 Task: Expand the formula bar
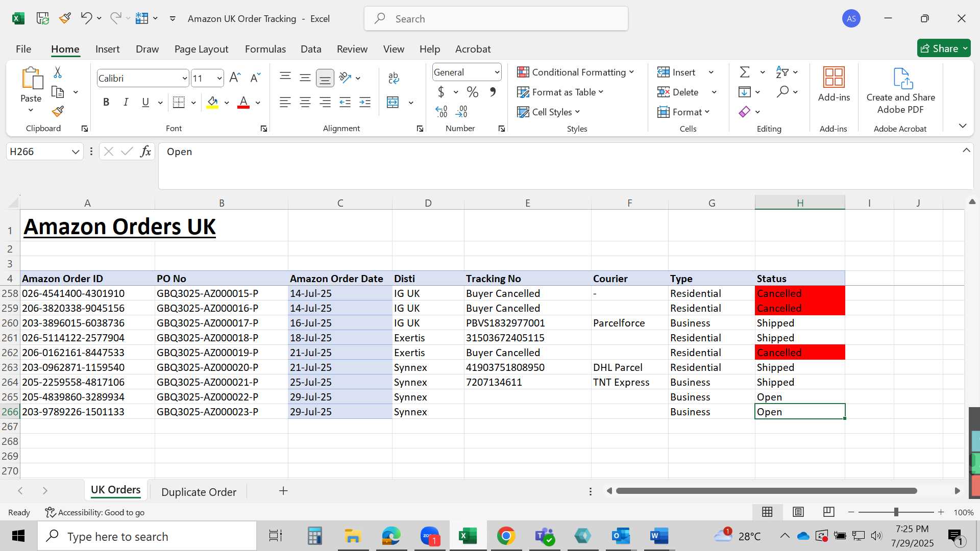click(x=966, y=150)
